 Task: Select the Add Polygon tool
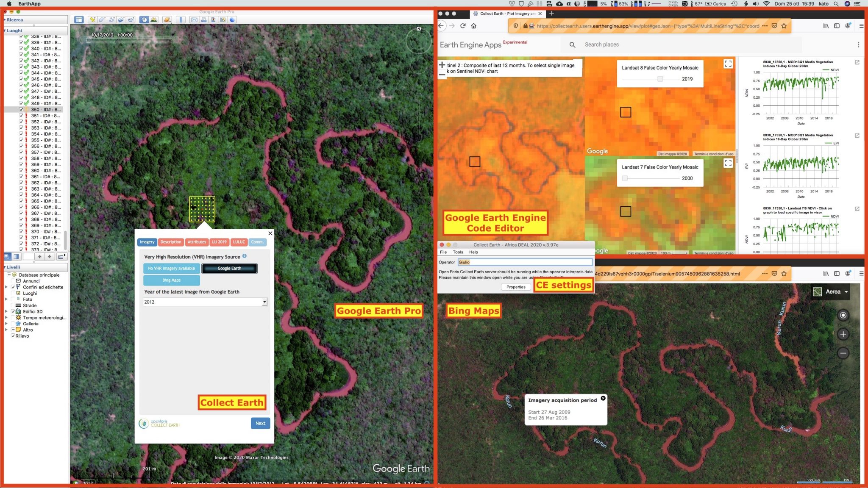click(x=102, y=19)
